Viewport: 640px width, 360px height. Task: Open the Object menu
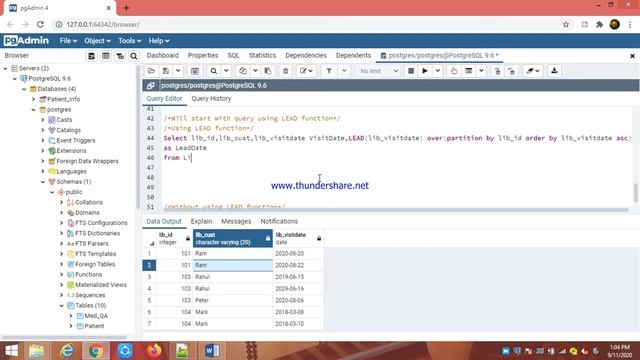click(x=97, y=41)
